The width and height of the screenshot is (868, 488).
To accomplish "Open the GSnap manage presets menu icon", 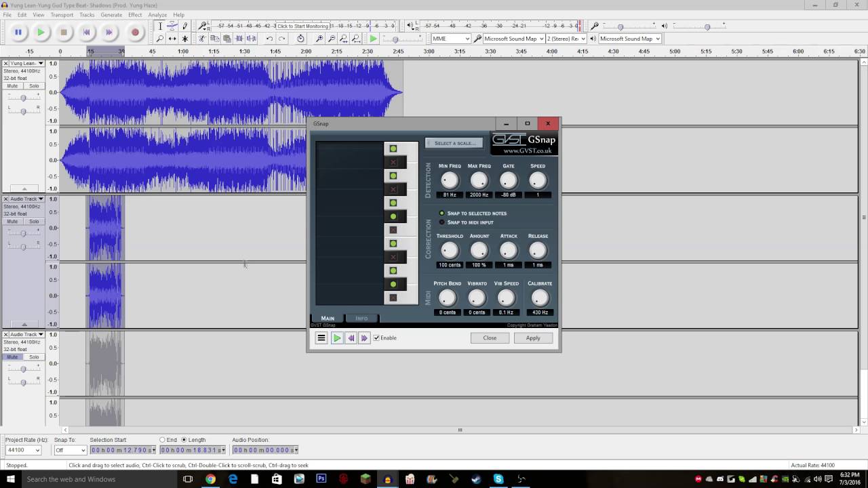I will point(321,338).
